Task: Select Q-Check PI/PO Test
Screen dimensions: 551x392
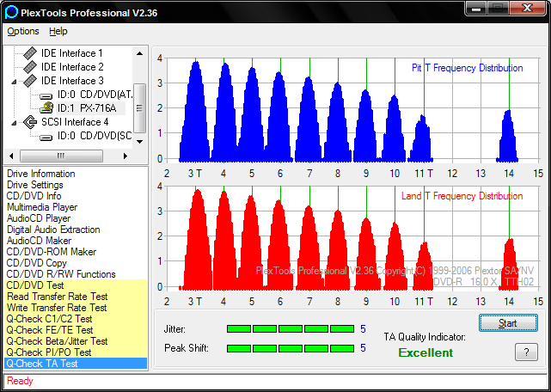Action: (x=76, y=352)
